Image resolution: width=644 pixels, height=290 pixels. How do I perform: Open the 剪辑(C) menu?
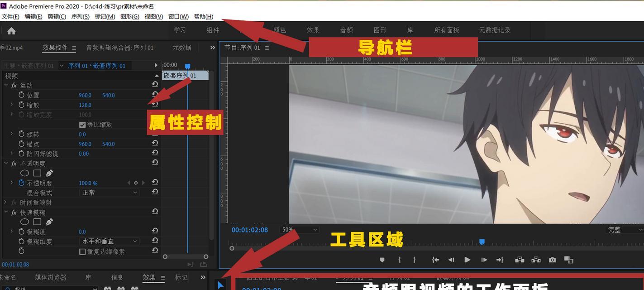(x=57, y=16)
